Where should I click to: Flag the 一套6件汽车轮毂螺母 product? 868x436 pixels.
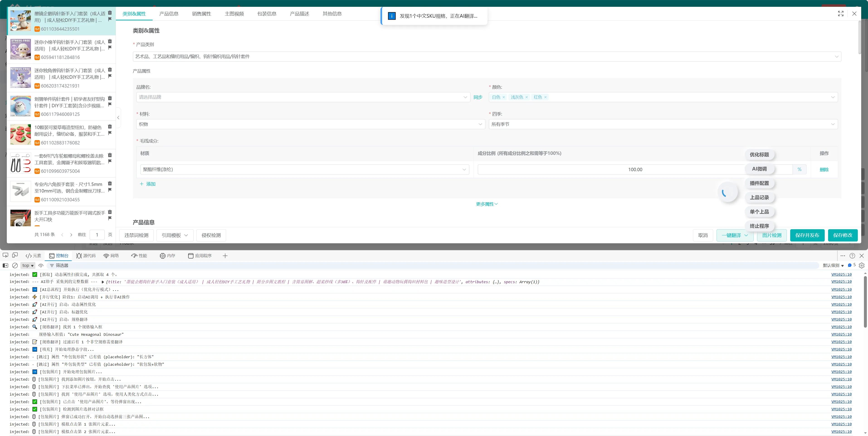coord(110,161)
